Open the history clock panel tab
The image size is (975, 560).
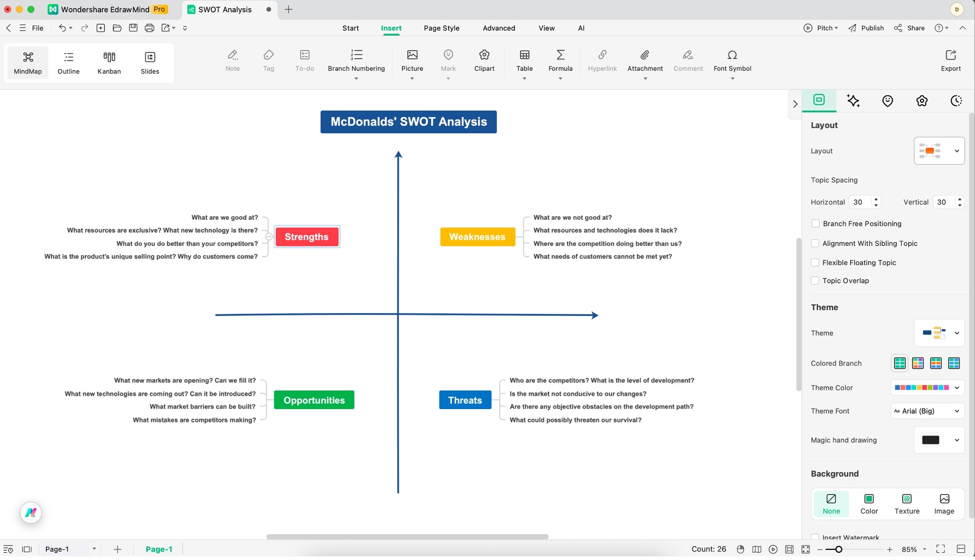956,100
